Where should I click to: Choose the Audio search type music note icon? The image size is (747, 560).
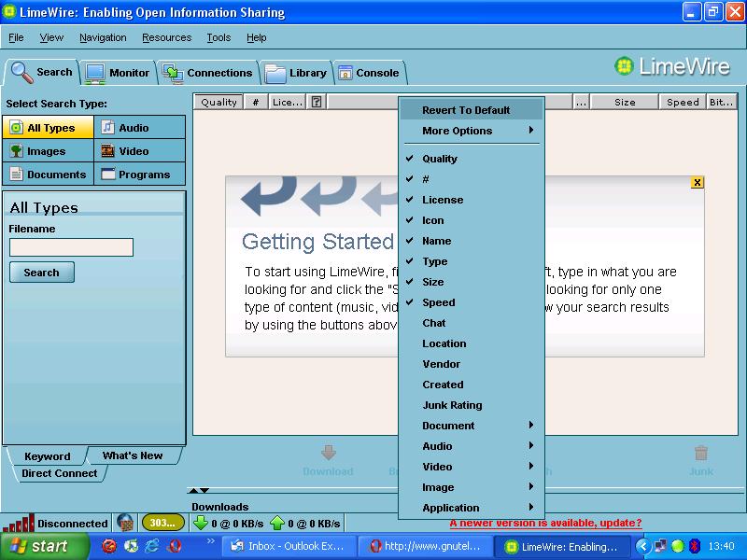click(108, 127)
